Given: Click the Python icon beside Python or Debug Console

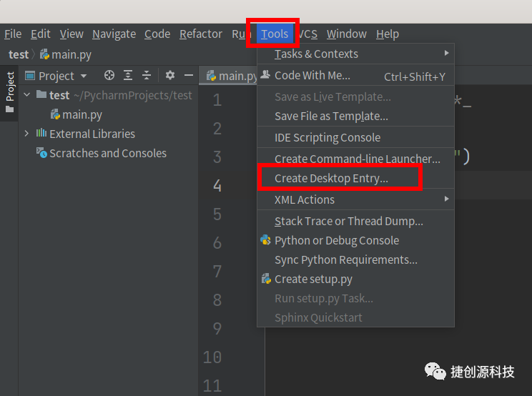Looking at the screenshot, I should (265, 240).
